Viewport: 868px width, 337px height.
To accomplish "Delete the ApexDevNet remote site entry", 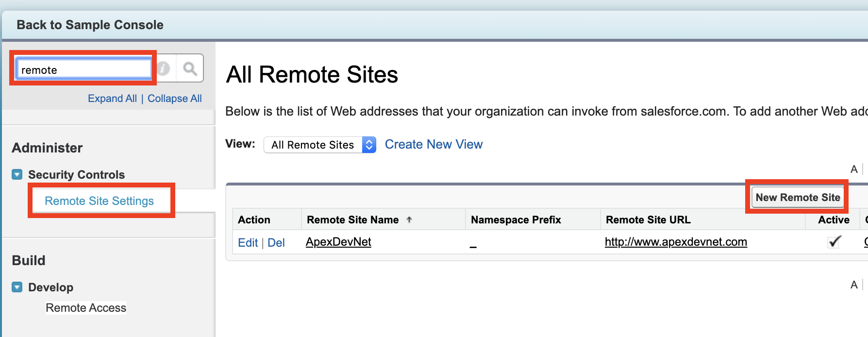I will click(276, 243).
